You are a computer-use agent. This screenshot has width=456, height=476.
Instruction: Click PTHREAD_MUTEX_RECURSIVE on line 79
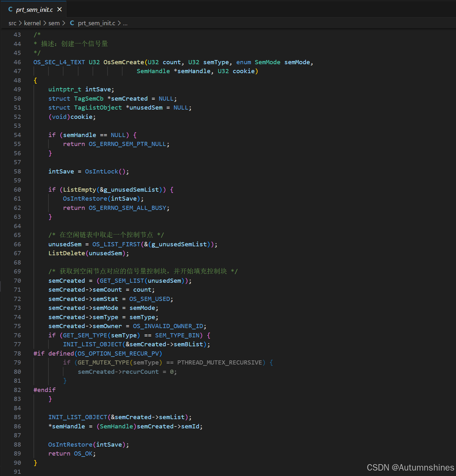220,363
